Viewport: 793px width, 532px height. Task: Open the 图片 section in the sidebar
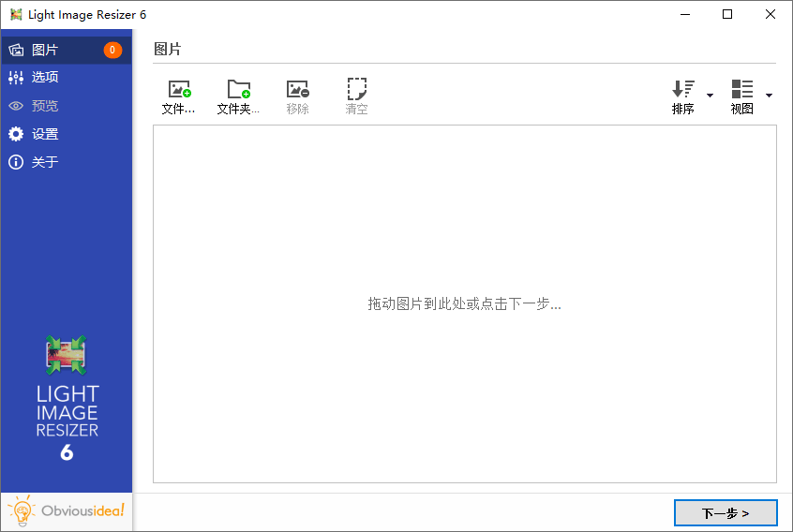[45, 50]
